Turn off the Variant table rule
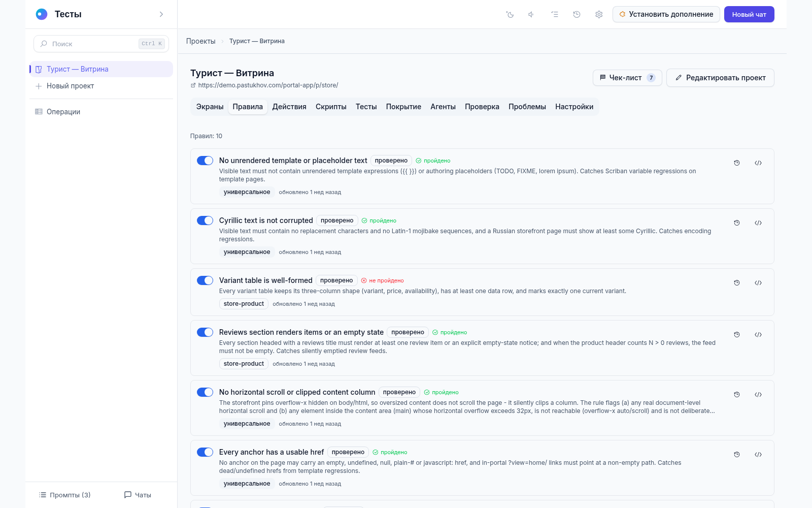The height and width of the screenshot is (508, 812). click(x=205, y=280)
